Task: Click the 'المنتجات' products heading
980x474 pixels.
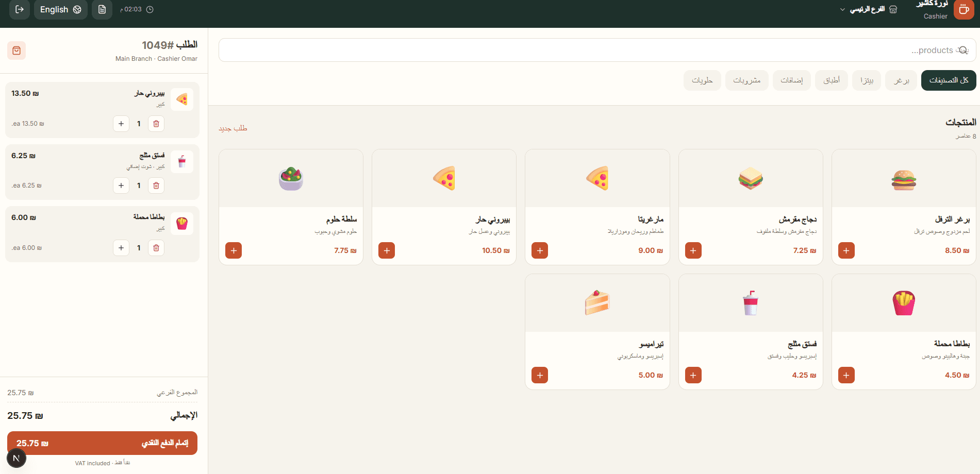Action: (x=961, y=123)
